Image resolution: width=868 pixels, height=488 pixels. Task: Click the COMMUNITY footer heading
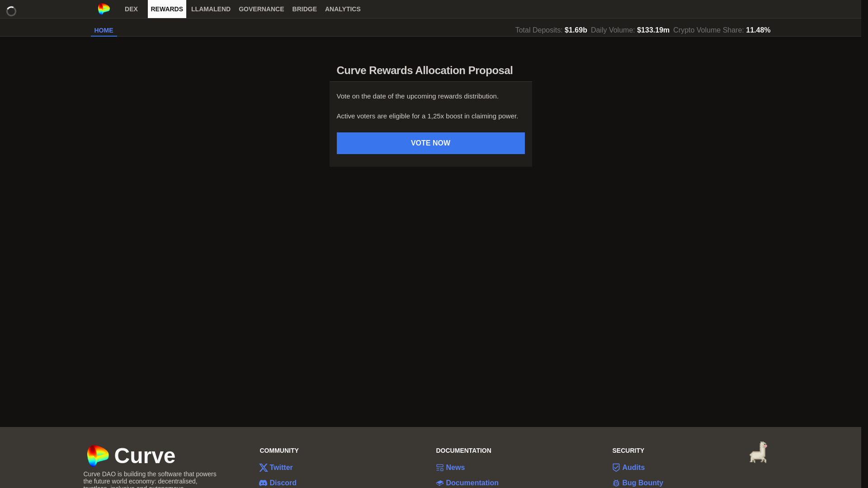(279, 450)
